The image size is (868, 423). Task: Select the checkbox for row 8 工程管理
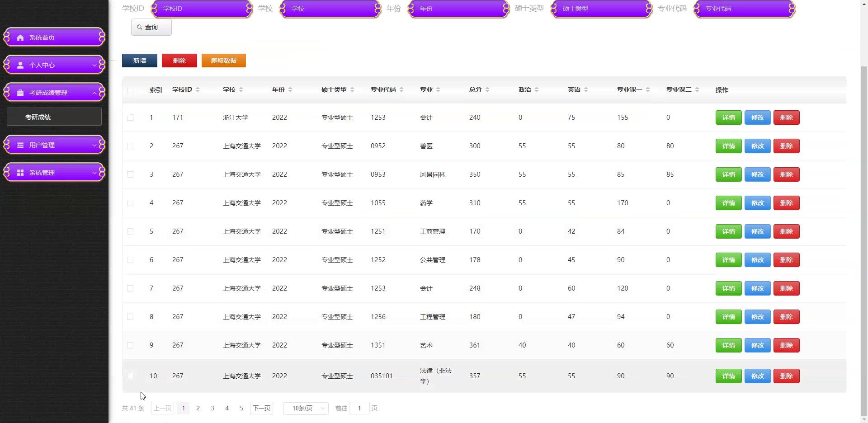[x=130, y=317]
